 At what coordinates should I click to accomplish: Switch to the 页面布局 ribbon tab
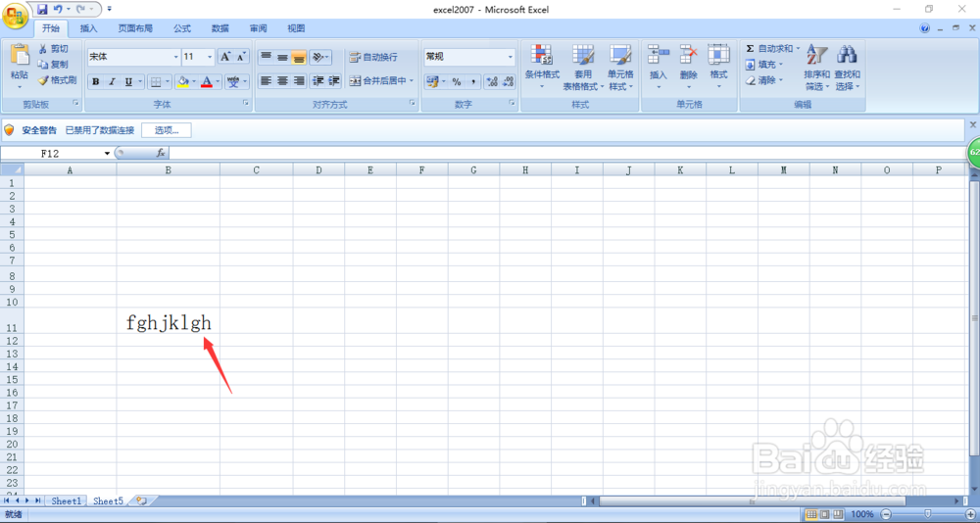click(x=135, y=28)
